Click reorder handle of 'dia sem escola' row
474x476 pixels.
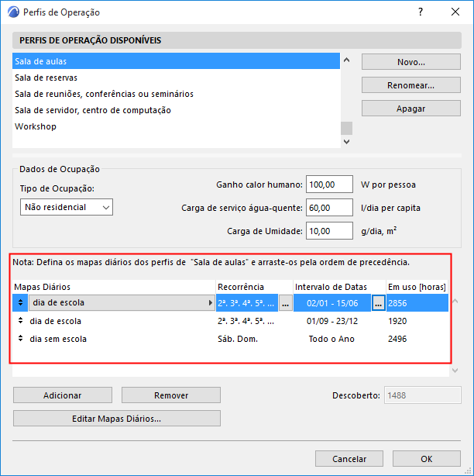coord(20,338)
